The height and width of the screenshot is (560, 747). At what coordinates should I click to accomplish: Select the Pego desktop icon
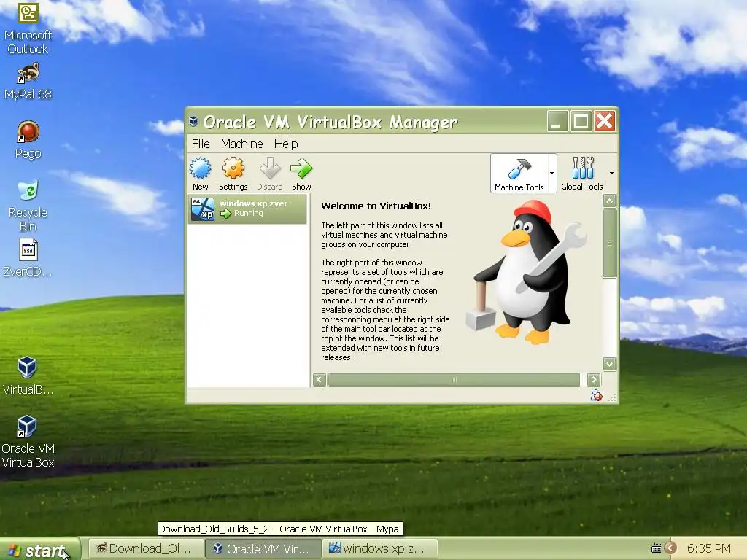pos(28,140)
